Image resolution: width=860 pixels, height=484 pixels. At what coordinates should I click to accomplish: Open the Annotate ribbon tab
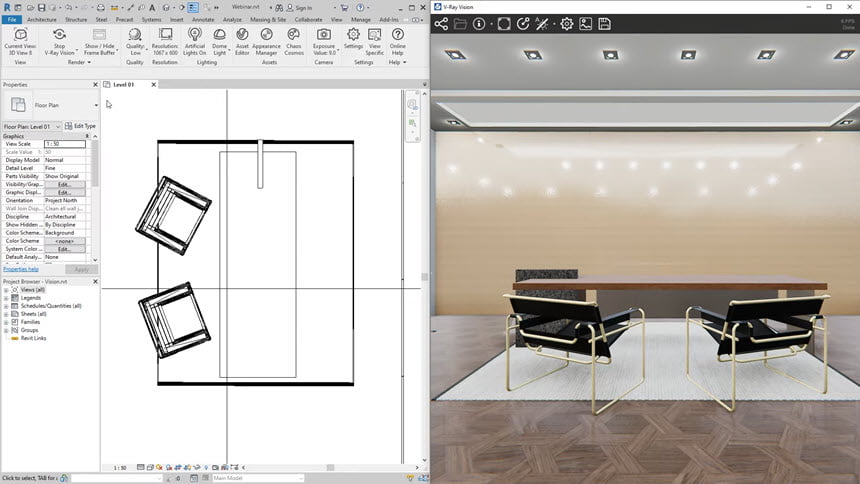pos(203,19)
